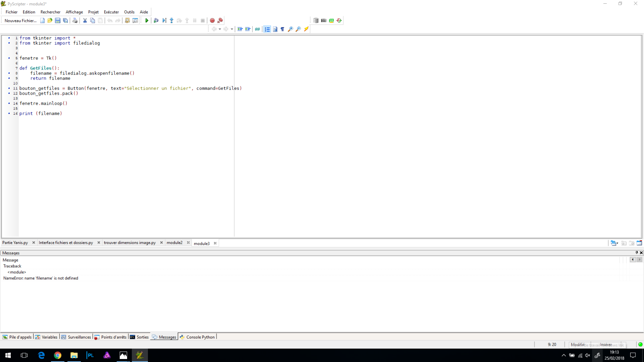Open the Exécuter menu
Viewport: 644px width, 362px height.
(111, 12)
